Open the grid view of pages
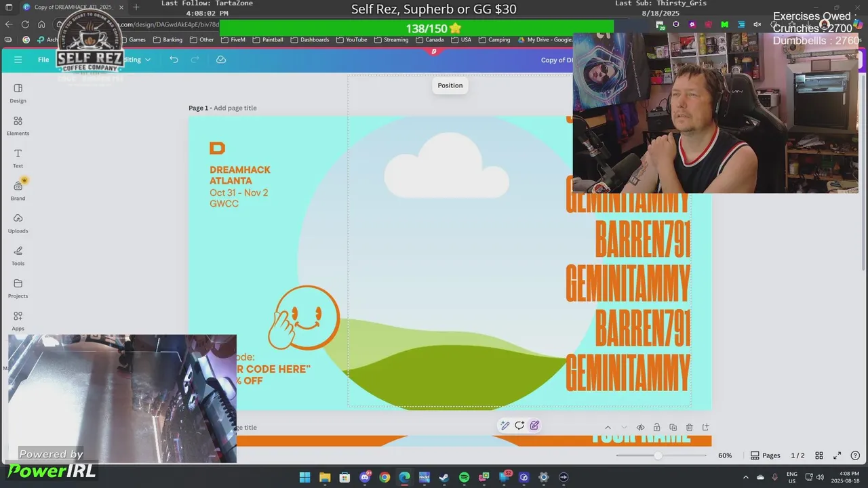The height and width of the screenshot is (488, 868). [819, 455]
